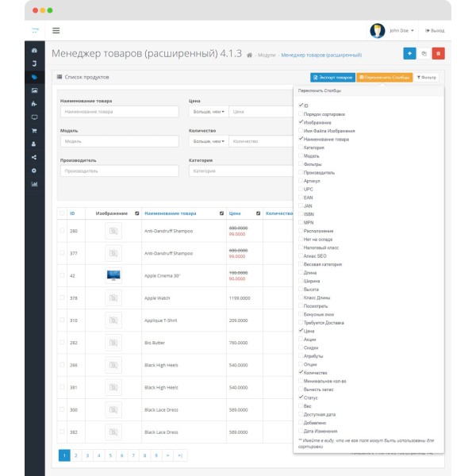Open the reports bar chart sidebar icon

click(x=34, y=184)
